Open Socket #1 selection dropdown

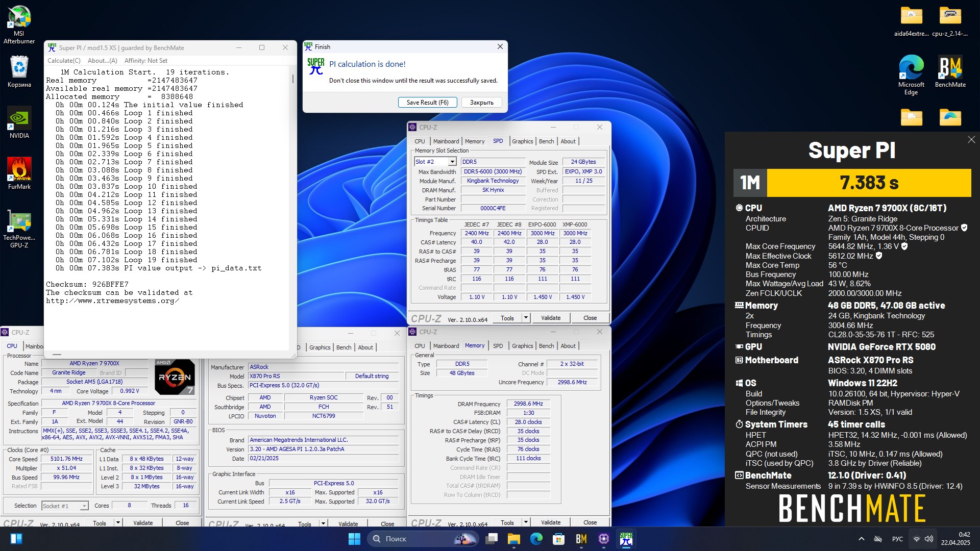pos(65,506)
